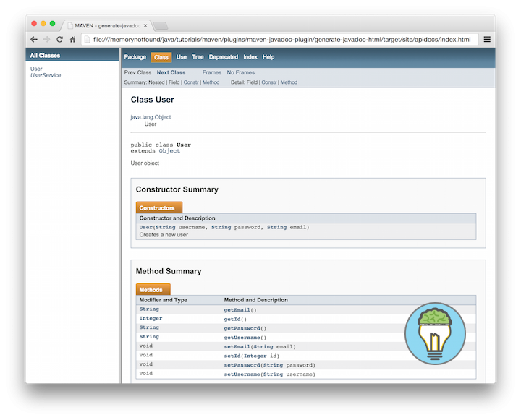Open the java.lang.Object link
Image resolution: width=521 pixels, height=420 pixels.
tap(151, 116)
